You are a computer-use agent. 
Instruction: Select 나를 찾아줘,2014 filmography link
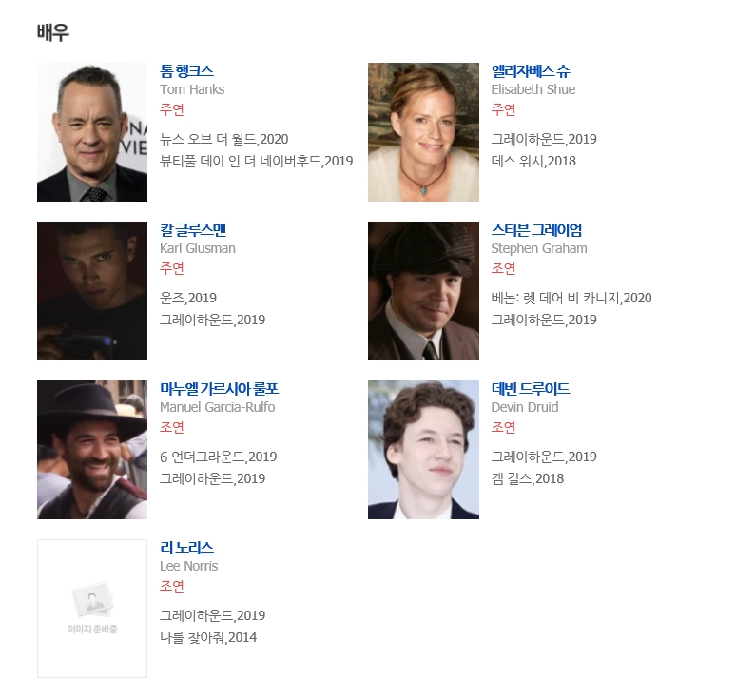click(x=208, y=637)
